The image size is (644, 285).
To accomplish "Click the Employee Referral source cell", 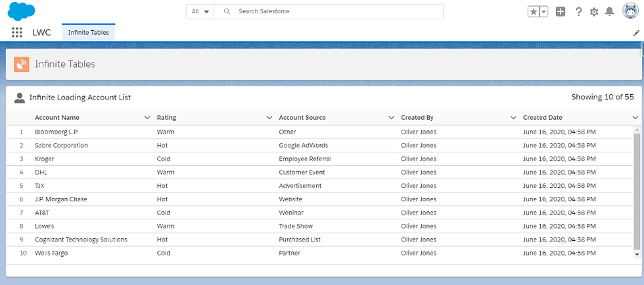I will click(305, 159).
